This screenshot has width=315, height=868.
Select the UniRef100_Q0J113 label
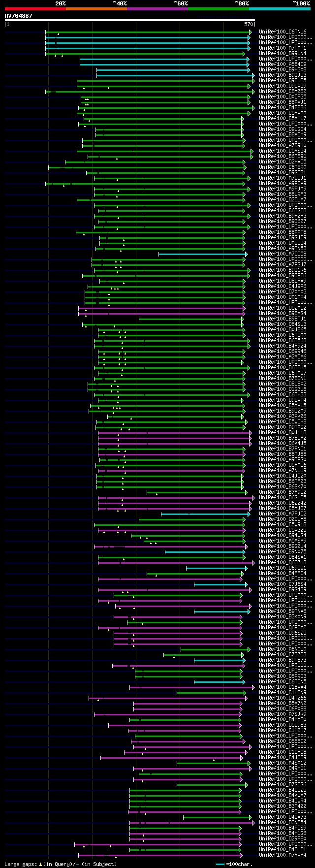tap(283, 432)
